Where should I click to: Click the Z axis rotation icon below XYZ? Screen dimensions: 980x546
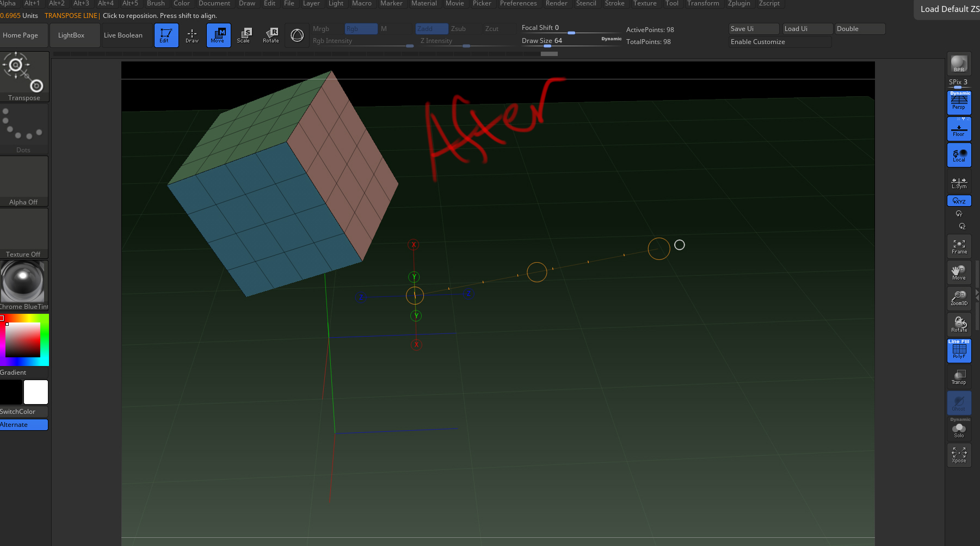[x=962, y=226]
